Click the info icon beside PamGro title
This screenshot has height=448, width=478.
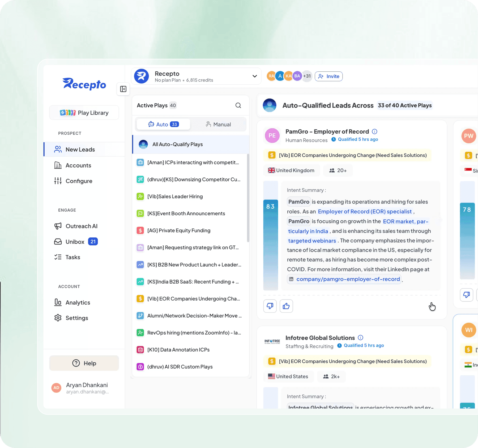[x=374, y=131]
